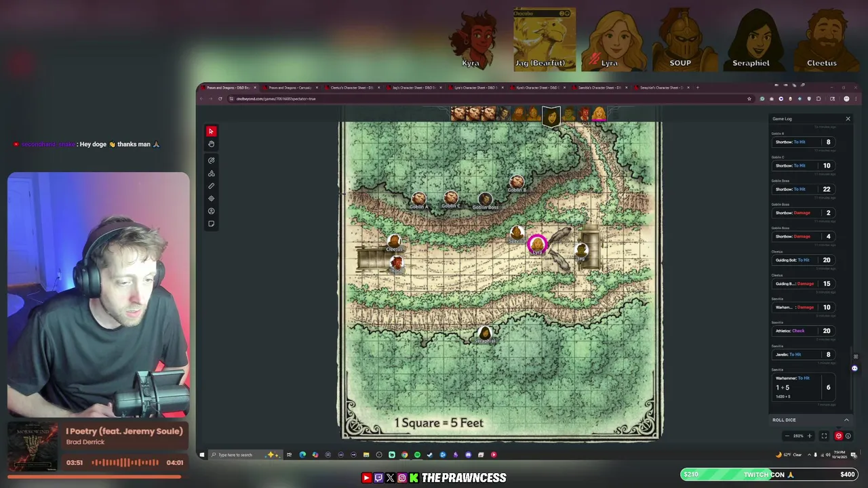Click the Morrowind album cover art
Screen dimensions: 868x488
pyautogui.click(x=32, y=447)
